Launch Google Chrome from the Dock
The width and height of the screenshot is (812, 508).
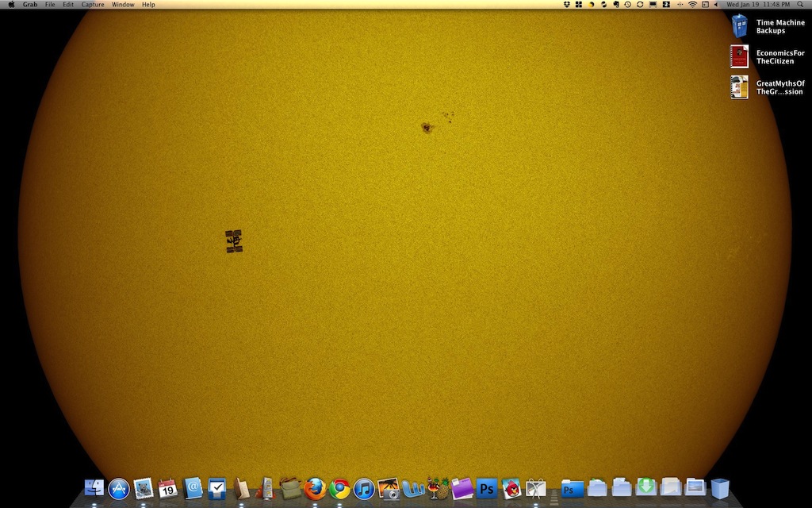pyautogui.click(x=339, y=489)
